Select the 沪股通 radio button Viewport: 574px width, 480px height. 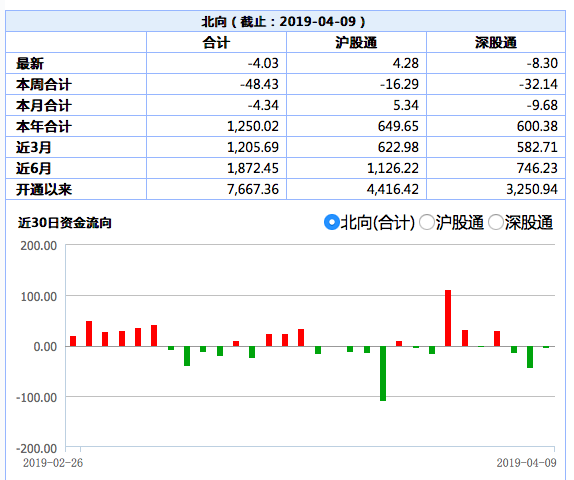pos(426,222)
